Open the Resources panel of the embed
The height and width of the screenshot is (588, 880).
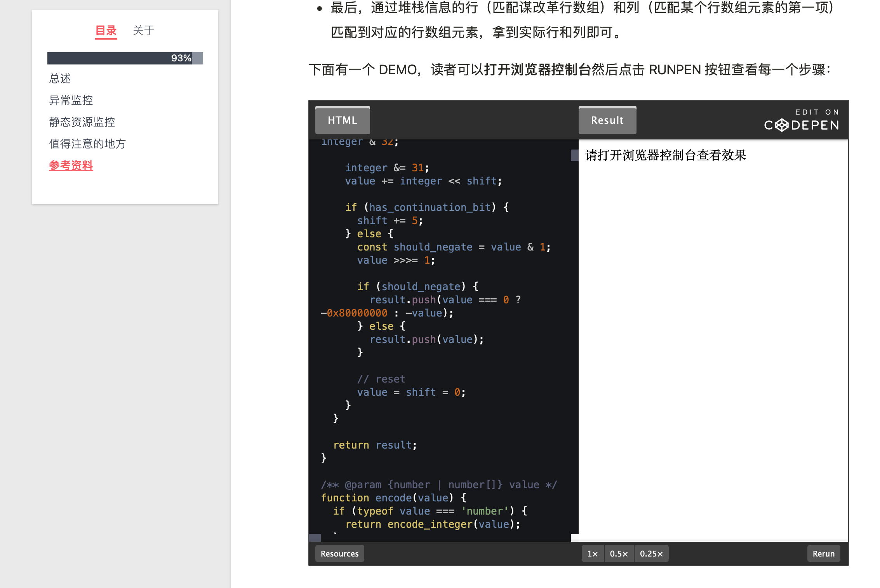point(339,553)
